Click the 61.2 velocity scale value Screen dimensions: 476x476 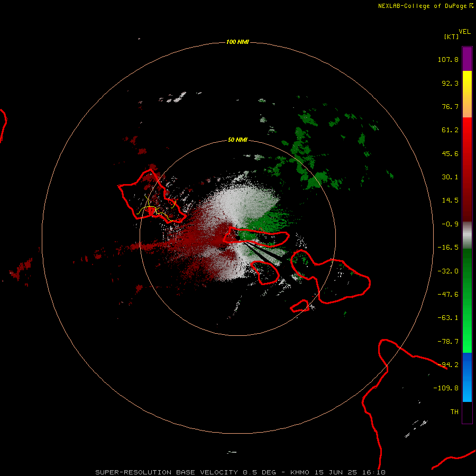coord(450,130)
